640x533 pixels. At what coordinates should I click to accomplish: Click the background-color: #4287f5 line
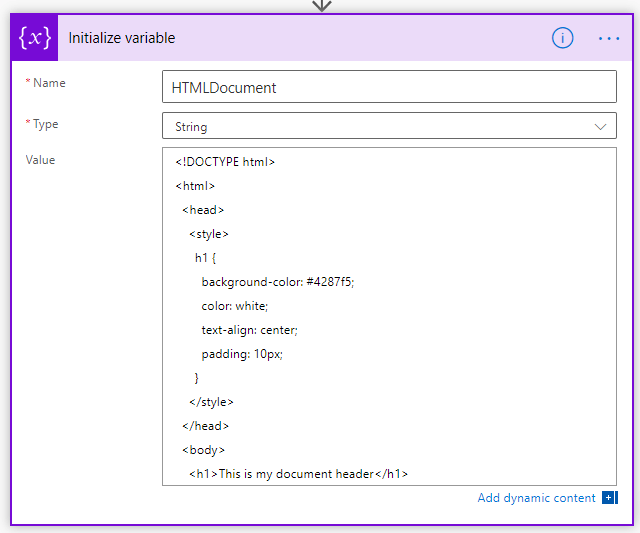(x=278, y=282)
